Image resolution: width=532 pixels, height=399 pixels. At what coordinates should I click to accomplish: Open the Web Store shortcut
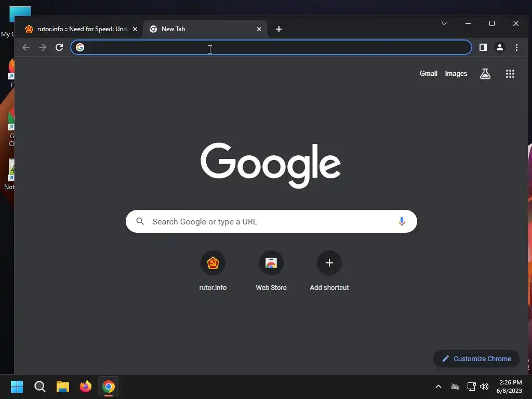(x=271, y=271)
